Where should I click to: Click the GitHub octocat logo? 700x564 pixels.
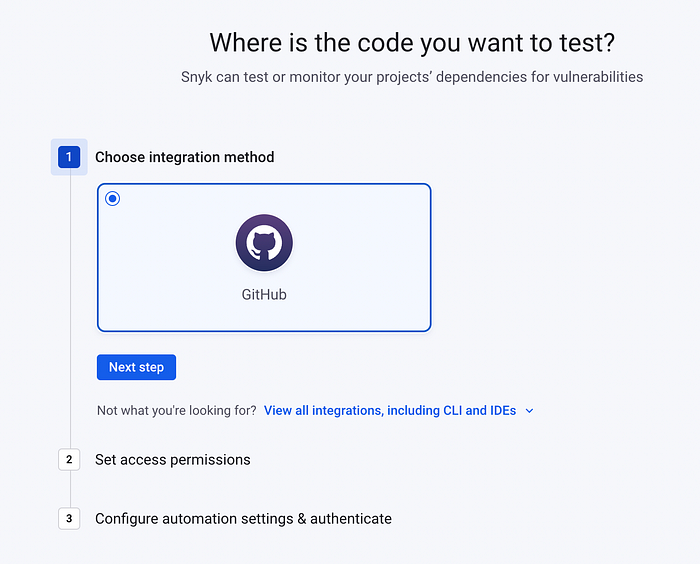[x=264, y=244]
